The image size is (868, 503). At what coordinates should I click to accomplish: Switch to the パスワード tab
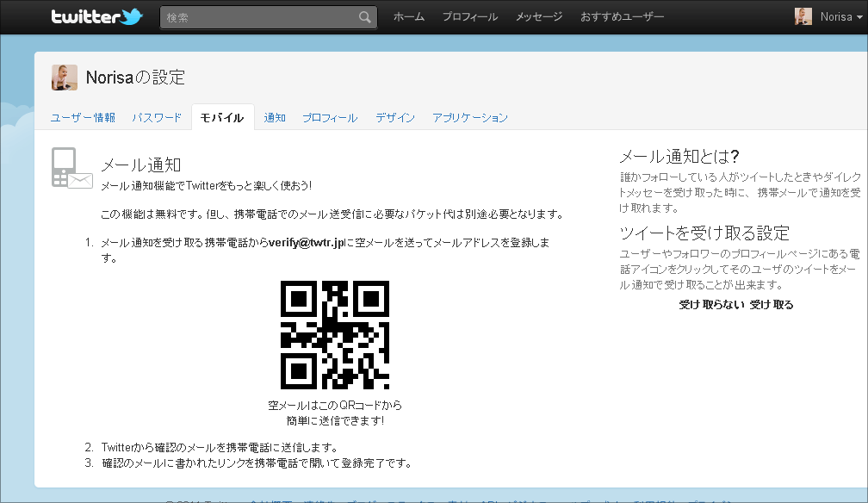click(157, 117)
